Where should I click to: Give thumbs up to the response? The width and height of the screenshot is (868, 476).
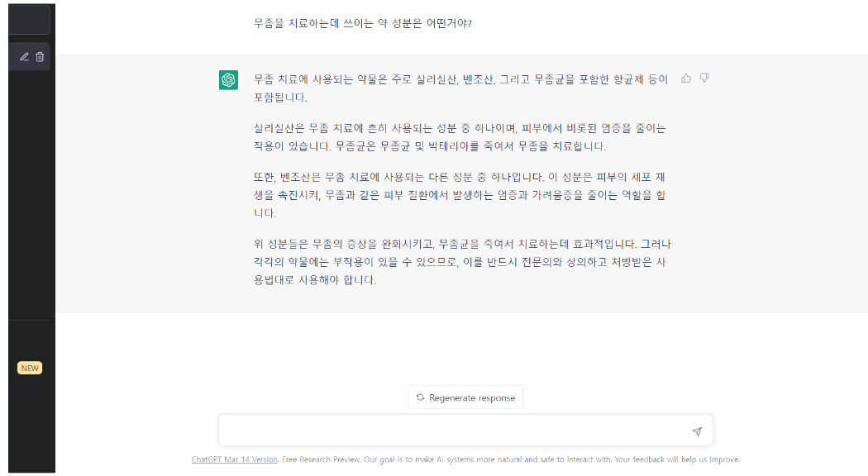686,78
